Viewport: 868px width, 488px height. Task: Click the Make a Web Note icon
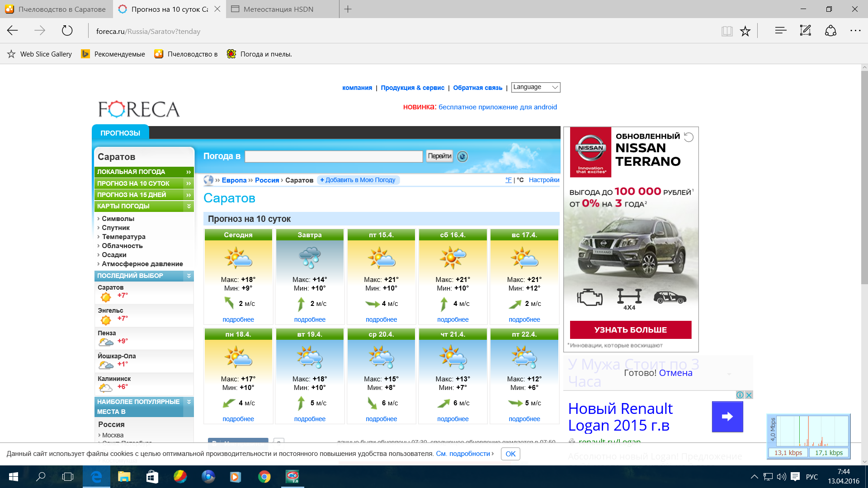(805, 31)
